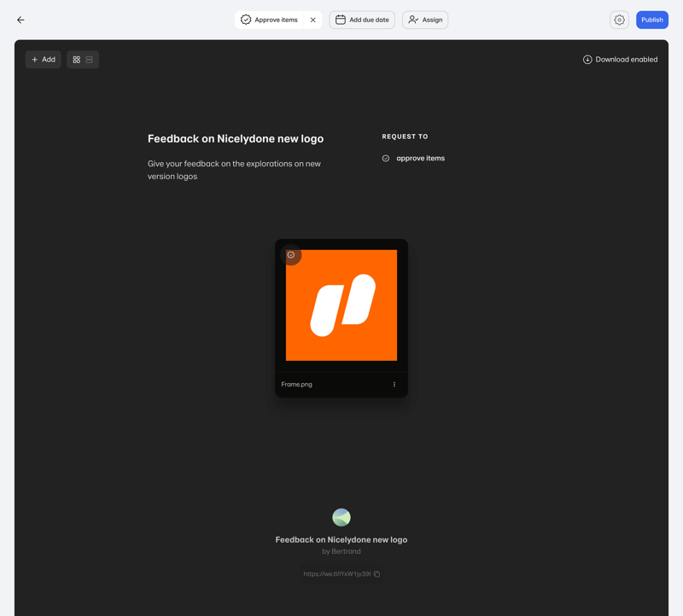Toggle the approval badge on Frame.png
Image resolution: width=683 pixels, height=616 pixels.
click(x=292, y=255)
